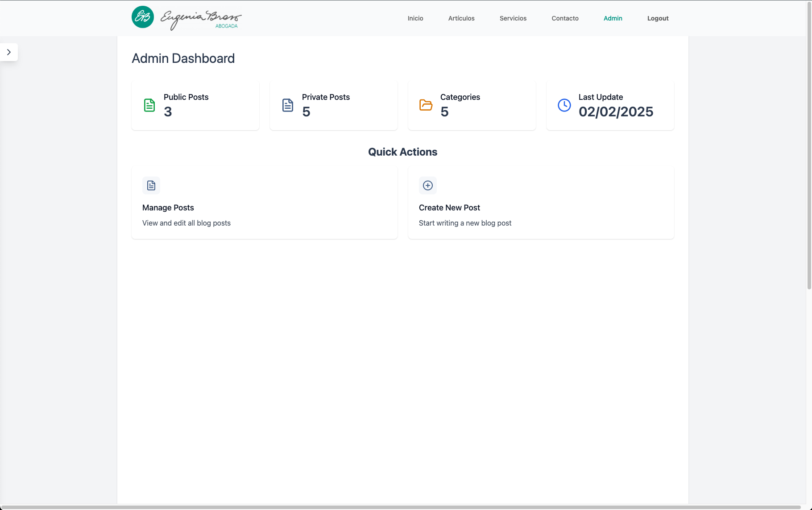
Task: Click the date value 02/02/2025
Action: click(x=616, y=111)
